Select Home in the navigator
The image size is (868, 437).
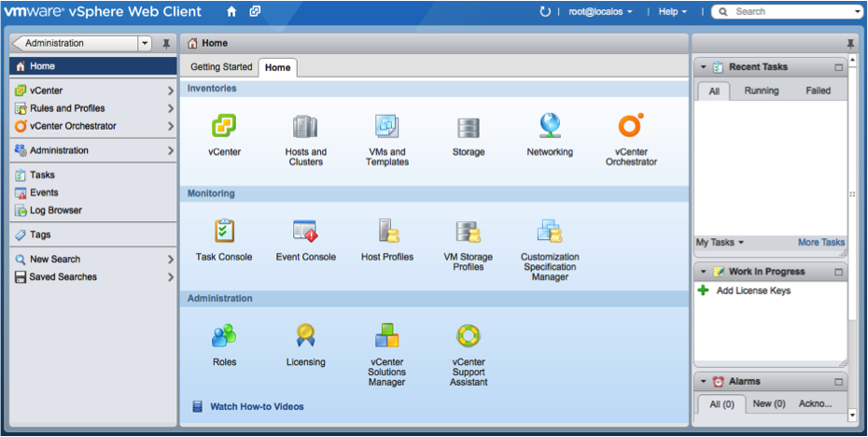click(x=93, y=66)
